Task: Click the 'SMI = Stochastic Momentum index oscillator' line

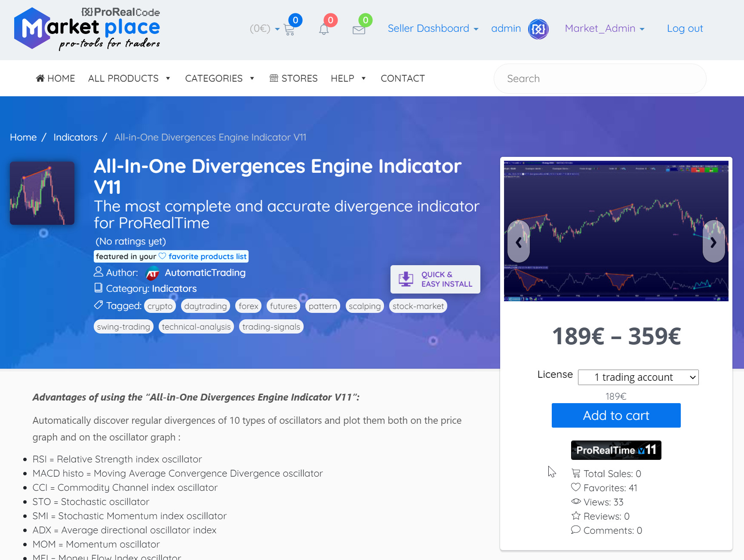Action: point(129,516)
